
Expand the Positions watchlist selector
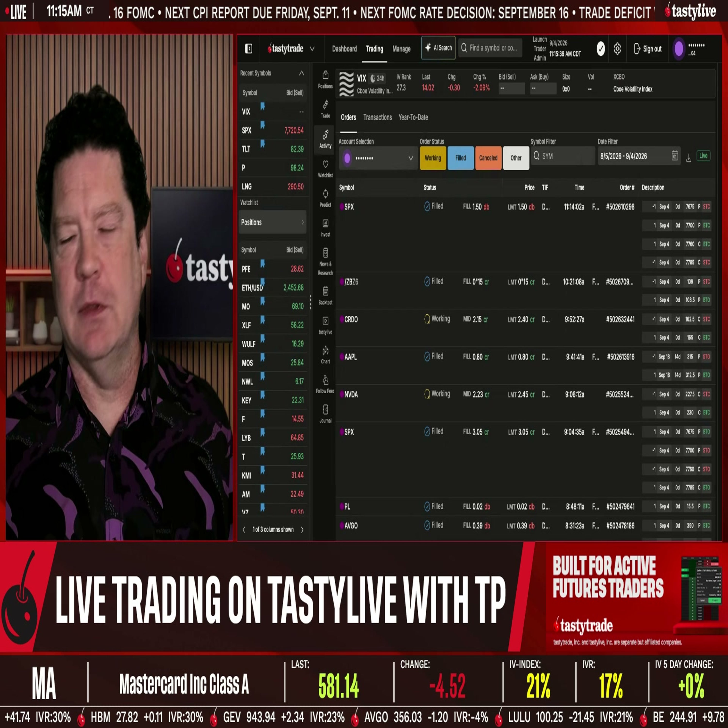point(273,222)
